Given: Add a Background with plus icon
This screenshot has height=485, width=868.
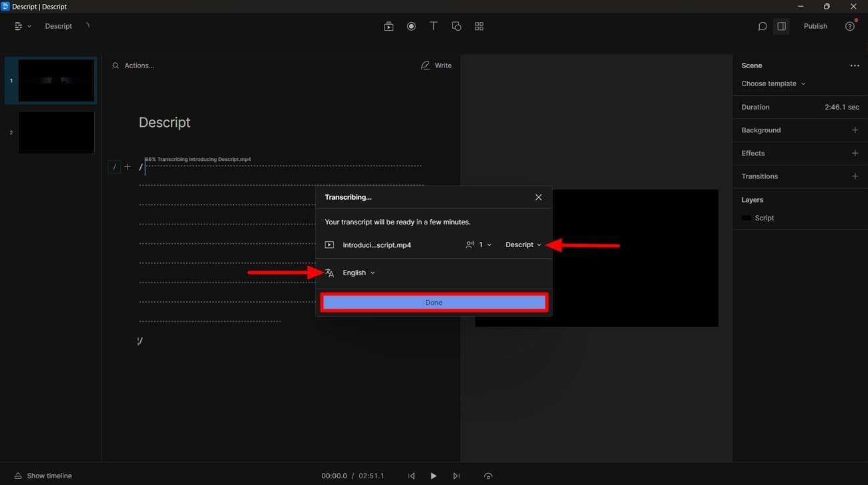Looking at the screenshot, I should pyautogui.click(x=855, y=130).
